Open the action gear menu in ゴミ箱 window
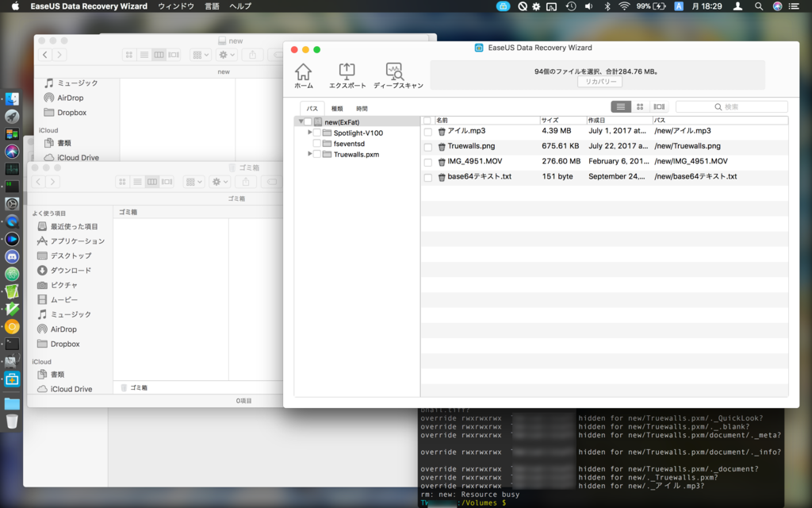Screen dimensions: 812x508 (220, 182)
